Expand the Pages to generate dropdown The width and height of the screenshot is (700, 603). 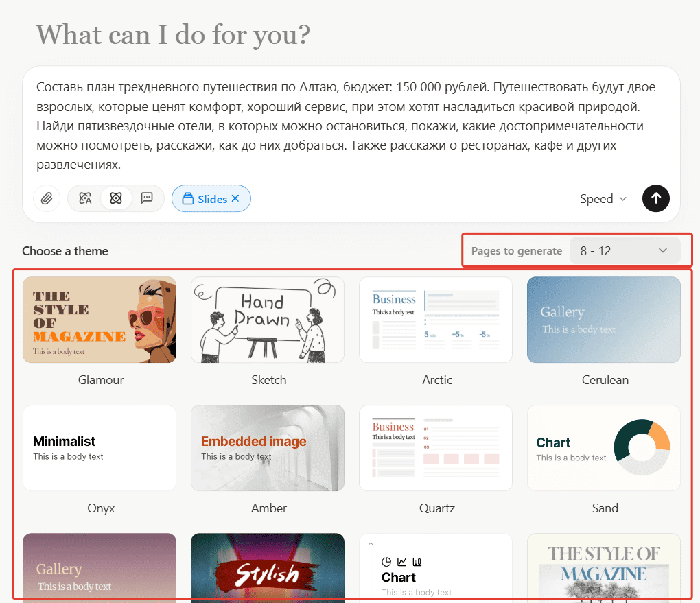click(x=625, y=251)
